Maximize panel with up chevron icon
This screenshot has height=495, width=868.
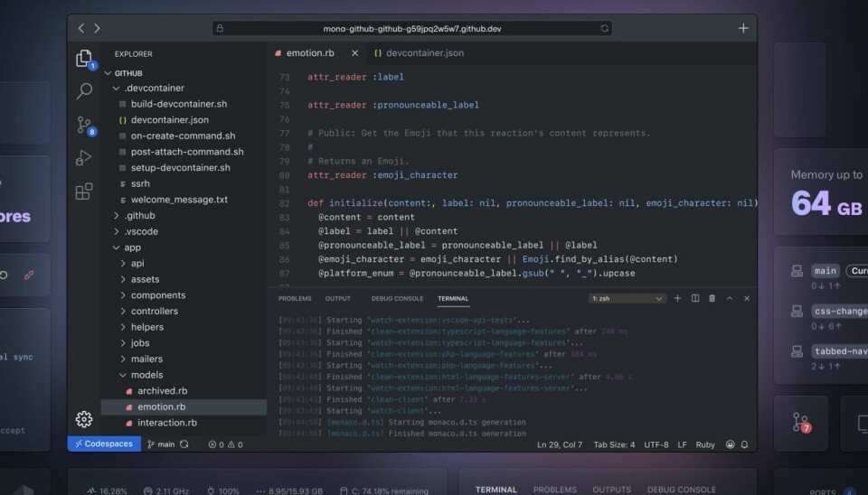coord(730,298)
